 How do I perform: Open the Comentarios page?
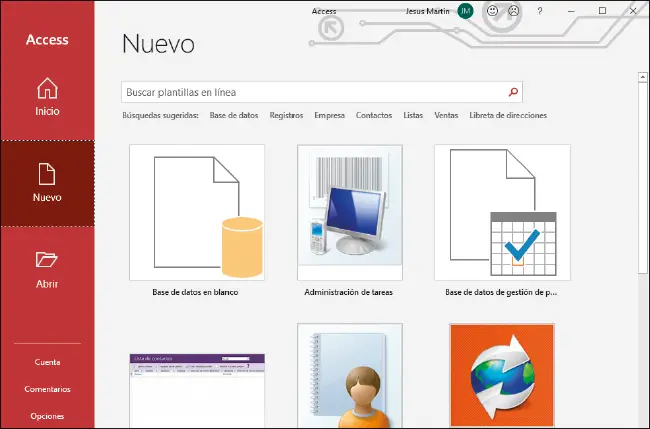47,389
